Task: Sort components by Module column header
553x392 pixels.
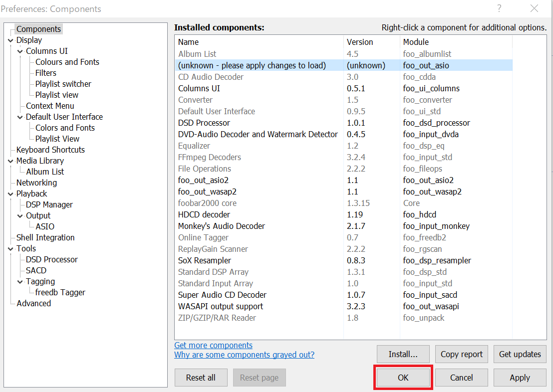Action: pyautogui.click(x=456, y=42)
